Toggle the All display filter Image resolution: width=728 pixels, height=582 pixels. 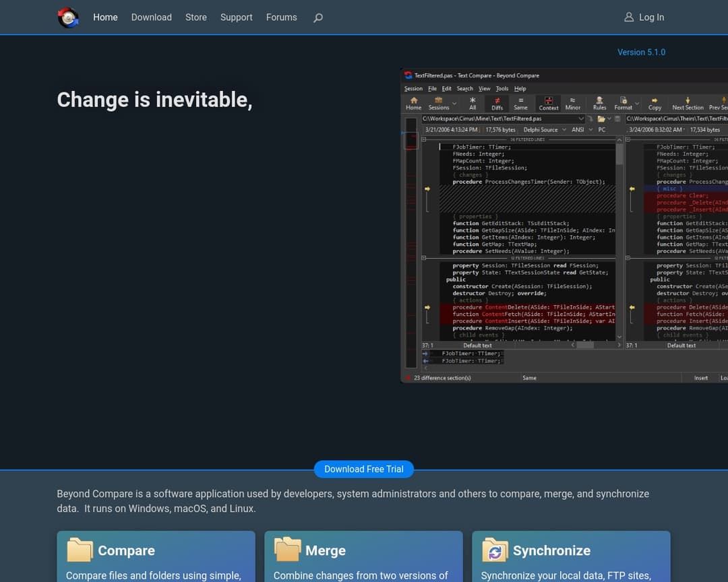pos(473,104)
